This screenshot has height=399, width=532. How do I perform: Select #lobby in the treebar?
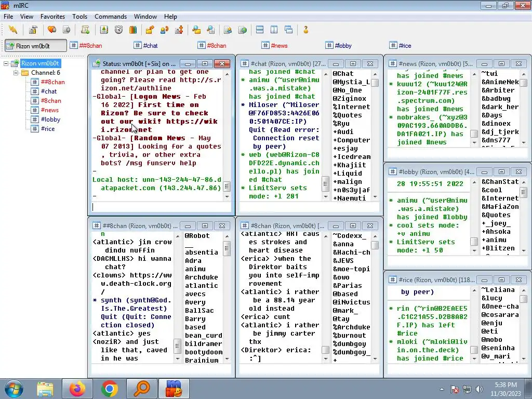(x=50, y=119)
